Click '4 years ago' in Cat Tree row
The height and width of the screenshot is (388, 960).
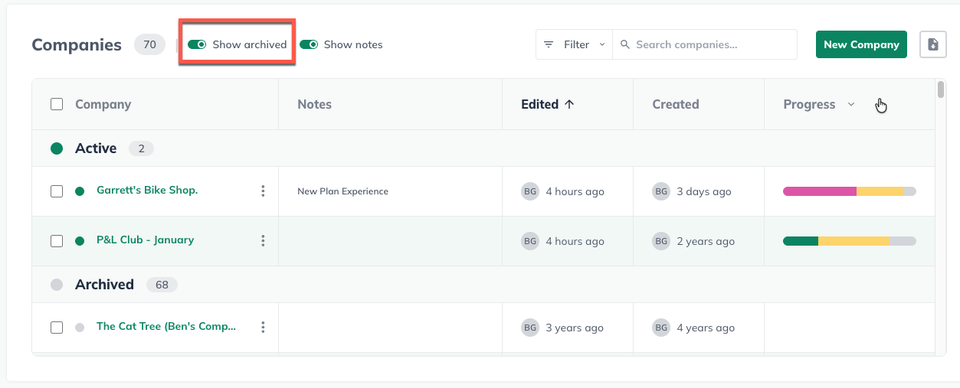(705, 327)
